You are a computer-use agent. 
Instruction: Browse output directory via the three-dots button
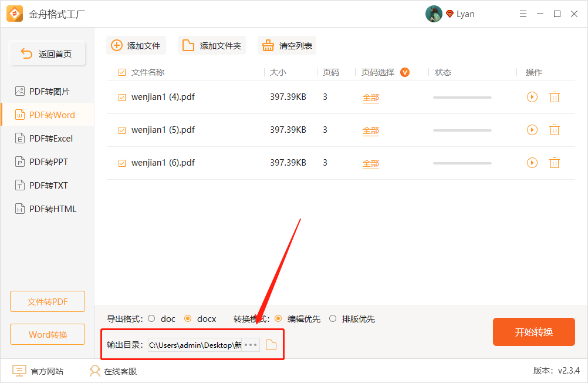[251, 345]
